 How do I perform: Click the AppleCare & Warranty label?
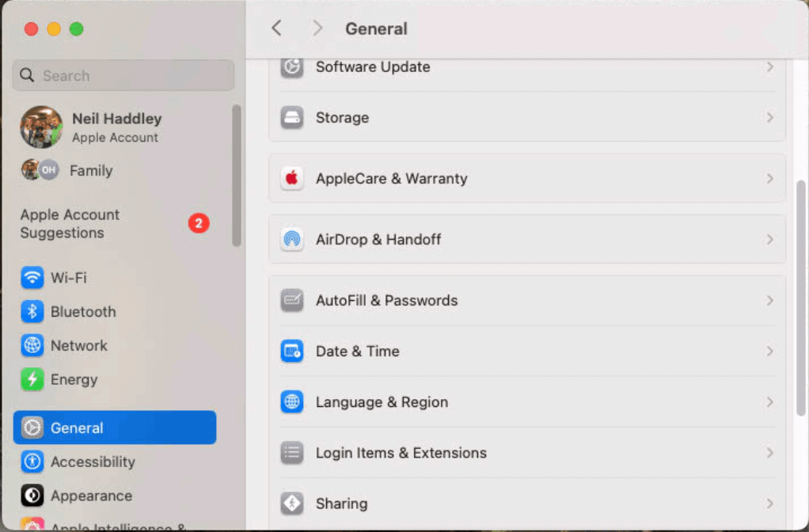(392, 179)
